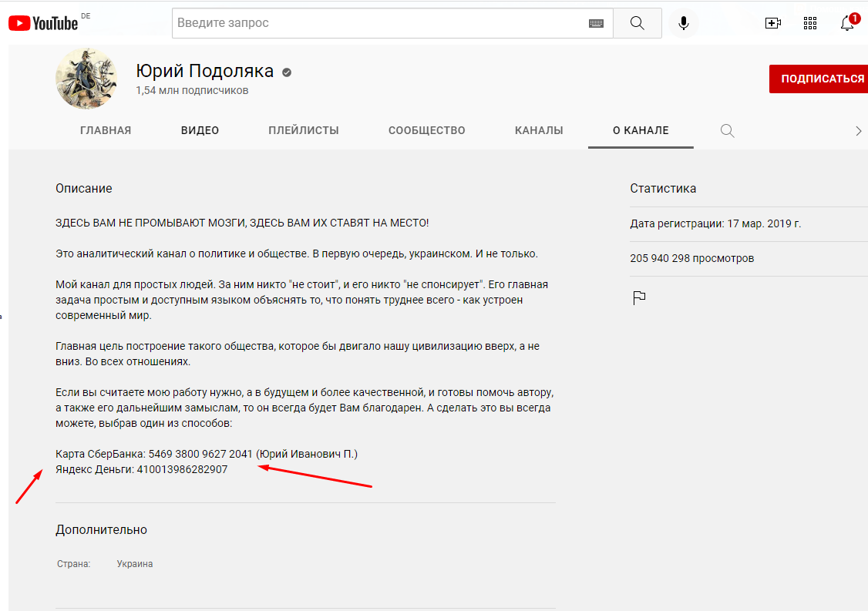Click the channel name Юрий Подоляка
868x611 pixels.
point(205,71)
